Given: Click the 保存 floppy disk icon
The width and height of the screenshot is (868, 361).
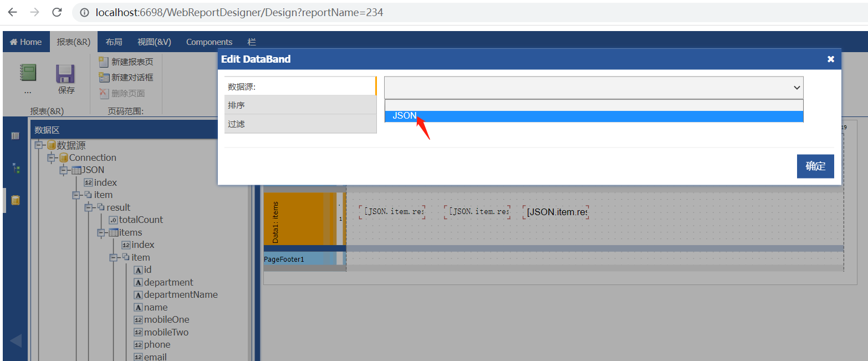Looking at the screenshot, I should click(x=65, y=73).
